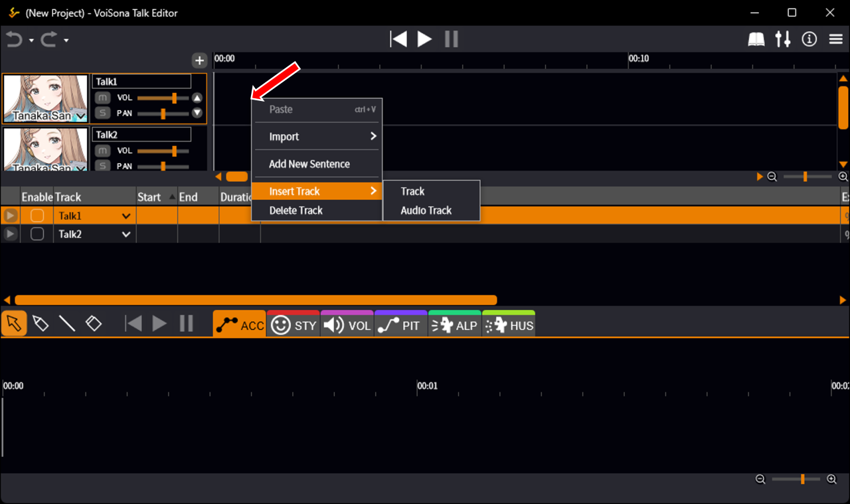Open the Redo history dropdown arrow
Screen dimensions: 850x504
point(66,41)
